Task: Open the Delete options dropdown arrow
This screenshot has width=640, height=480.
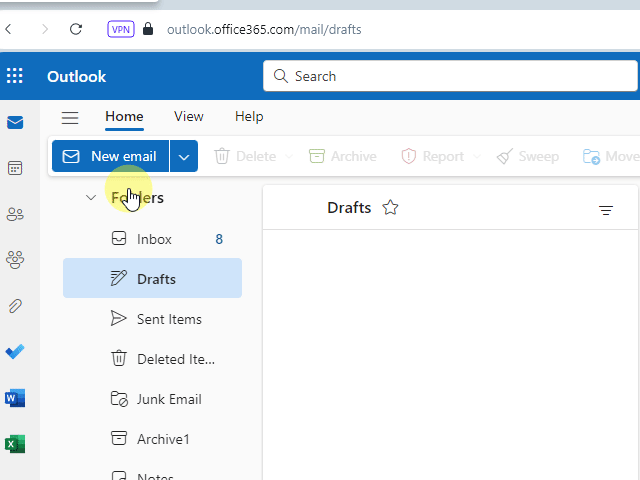Action: 289,156
